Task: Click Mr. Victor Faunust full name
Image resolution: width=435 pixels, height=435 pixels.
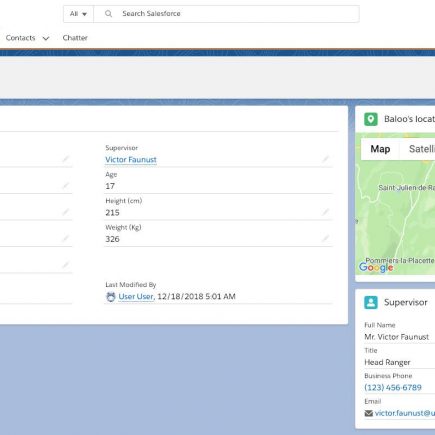Action: click(397, 337)
